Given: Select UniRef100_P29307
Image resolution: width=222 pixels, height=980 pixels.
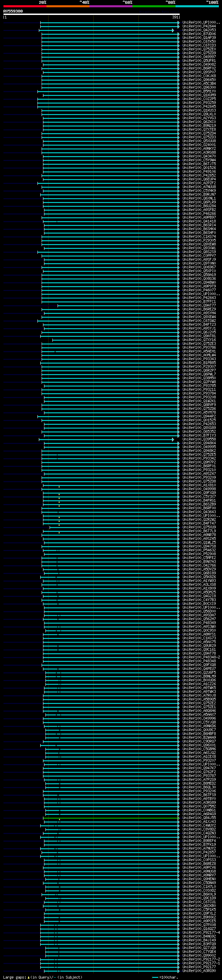Looking at the screenshot, I should (x=199, y=366).
